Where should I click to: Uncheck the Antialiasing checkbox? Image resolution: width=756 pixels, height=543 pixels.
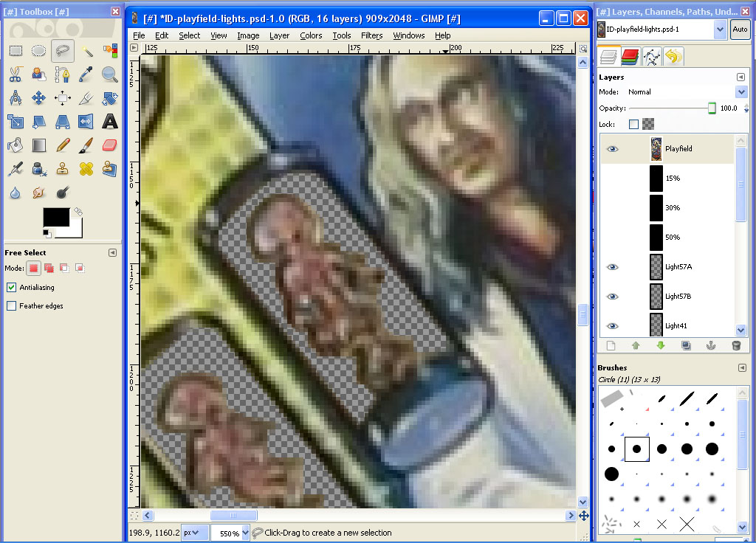tap(12, 288)
